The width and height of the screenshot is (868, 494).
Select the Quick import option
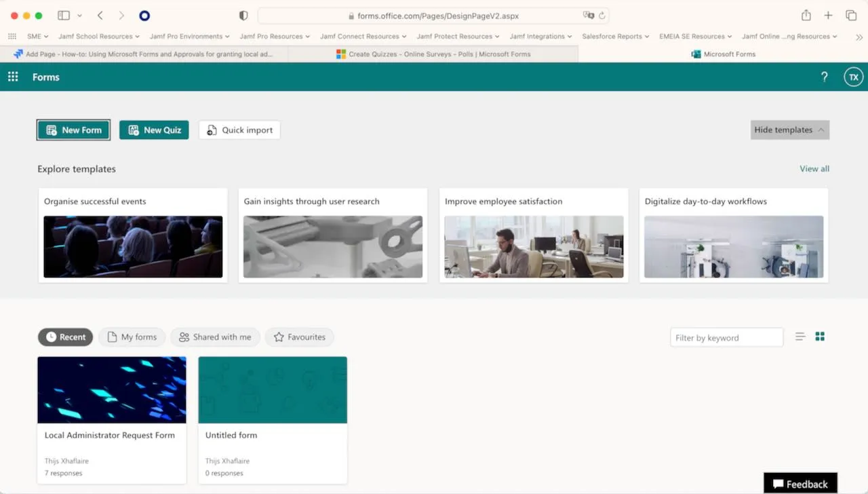pyautogui.click(x=239, y=130)
